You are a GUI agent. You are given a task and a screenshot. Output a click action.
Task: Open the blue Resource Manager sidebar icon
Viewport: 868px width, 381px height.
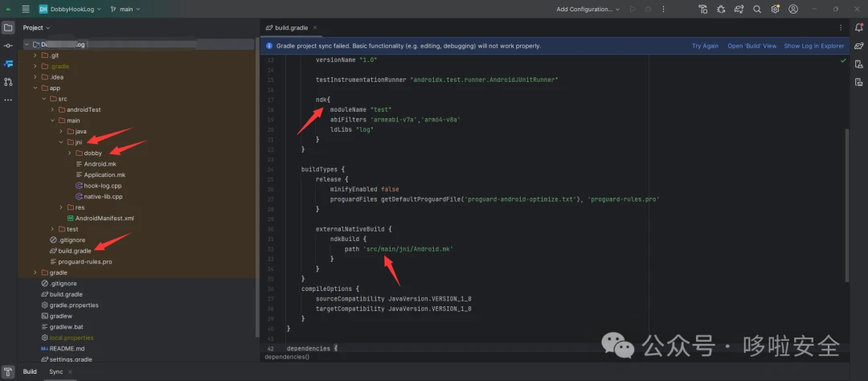click(8, 63)
